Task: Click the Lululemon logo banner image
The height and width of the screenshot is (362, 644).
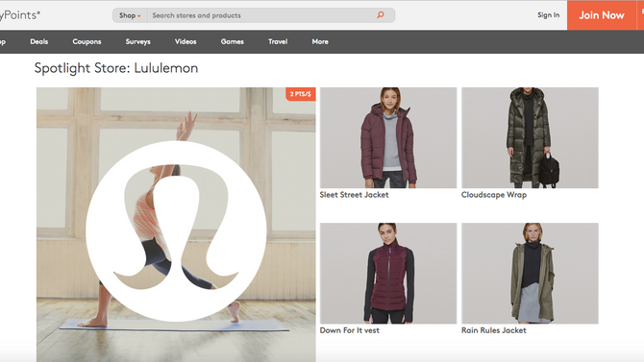Action: click(176, 225)
